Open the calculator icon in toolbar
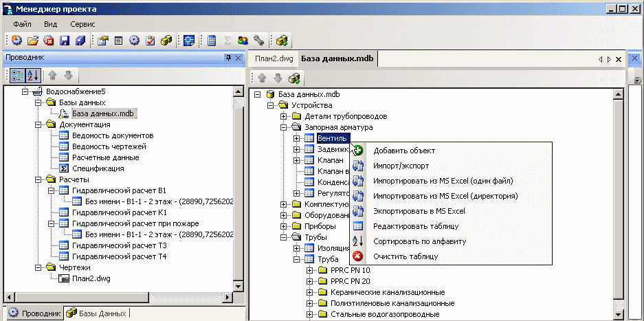The width and height of the screenshot is (644, 321). pyautogui.click(x=212, y=41)
